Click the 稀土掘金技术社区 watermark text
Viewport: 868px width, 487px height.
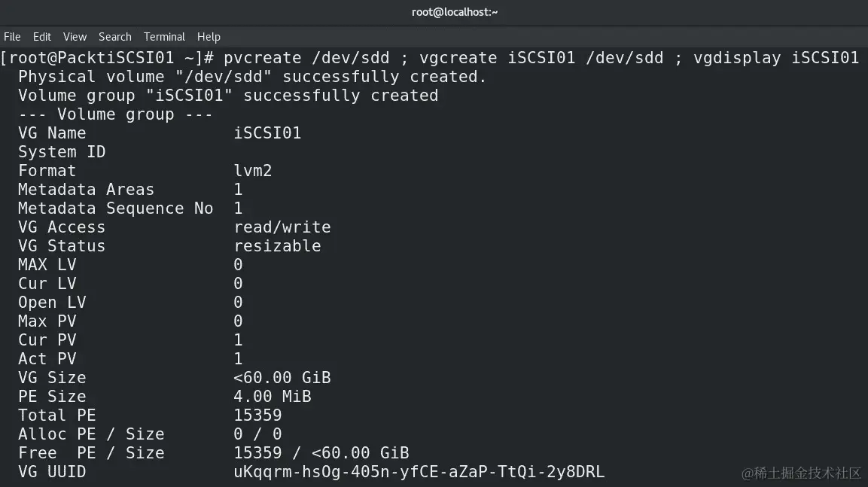800,474
